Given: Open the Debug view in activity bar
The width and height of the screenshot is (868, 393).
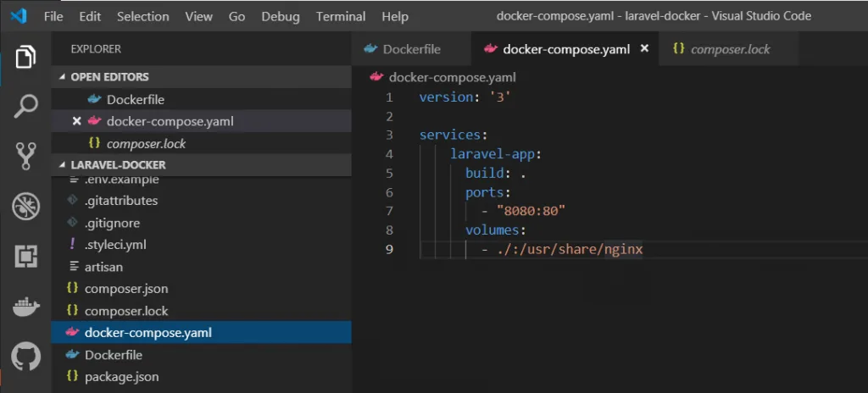Looking at the screenshot, I should click(25, 206).
